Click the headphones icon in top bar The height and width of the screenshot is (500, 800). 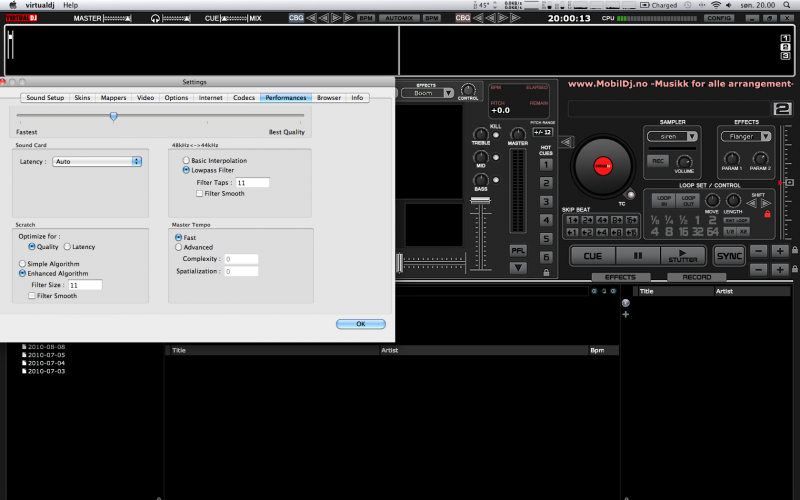point(155,18)
